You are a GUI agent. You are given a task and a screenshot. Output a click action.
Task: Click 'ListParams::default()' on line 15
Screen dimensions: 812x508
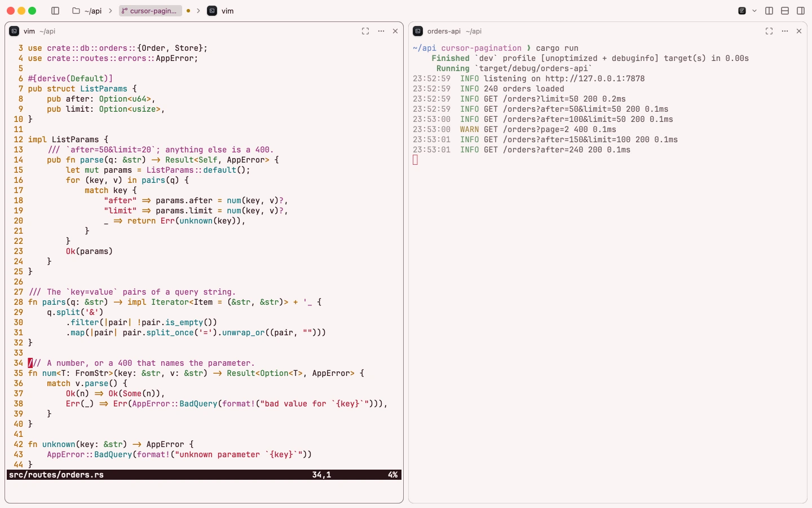pos(196,170)
